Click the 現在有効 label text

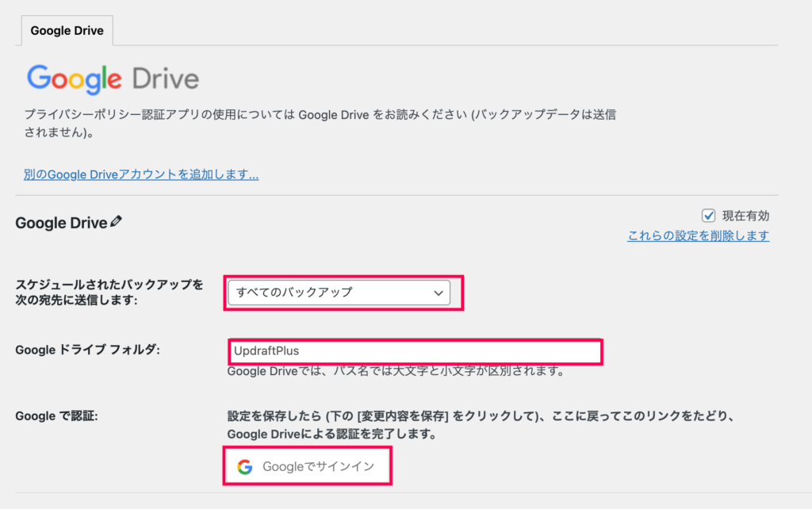tap(745, 216)
